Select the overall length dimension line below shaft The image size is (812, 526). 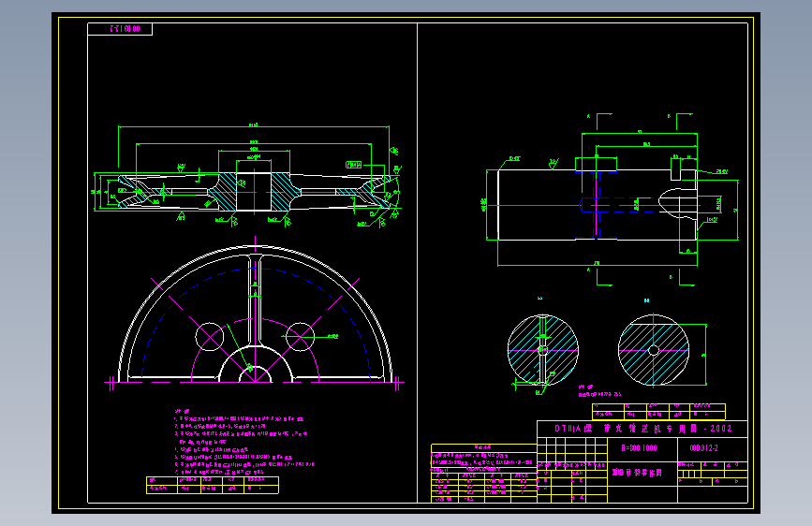pyautogui.click(x=598, y=265)
